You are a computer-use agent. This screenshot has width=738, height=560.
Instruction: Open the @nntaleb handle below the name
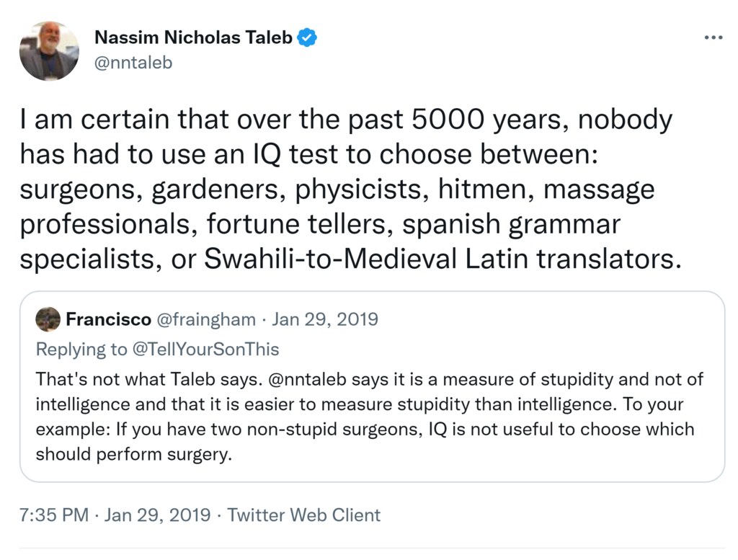coord(133,63)
